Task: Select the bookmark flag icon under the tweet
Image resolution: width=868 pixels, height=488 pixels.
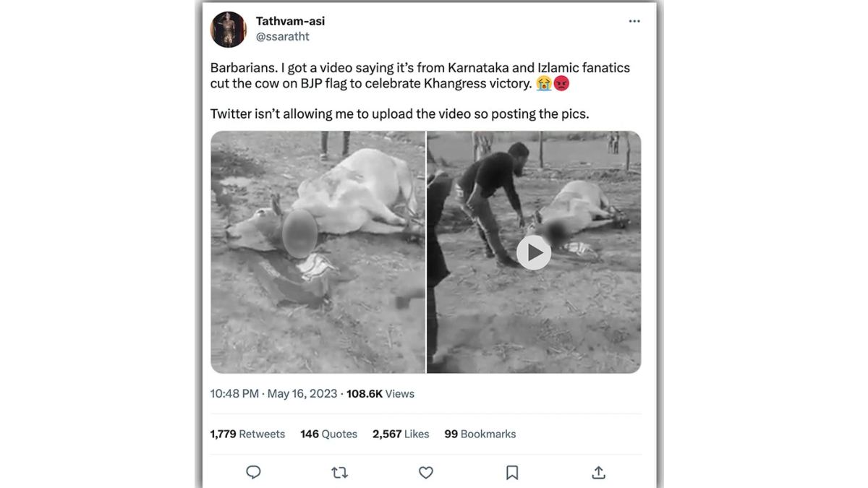Action: click(x=512, y=471)
